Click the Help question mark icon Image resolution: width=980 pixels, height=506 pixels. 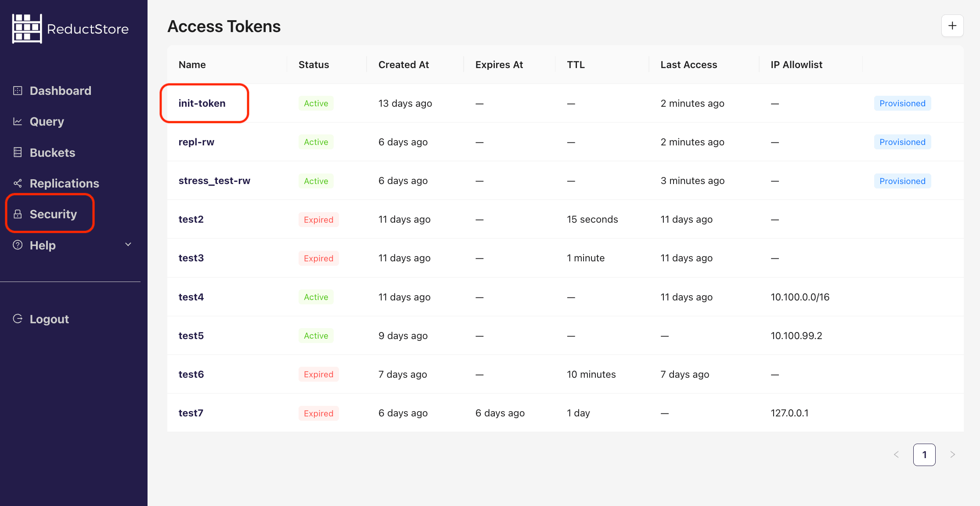[x=18, y=245]
